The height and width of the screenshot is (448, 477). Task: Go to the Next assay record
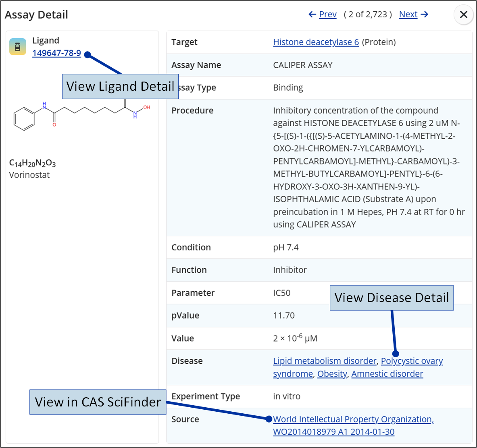point(408,15)
